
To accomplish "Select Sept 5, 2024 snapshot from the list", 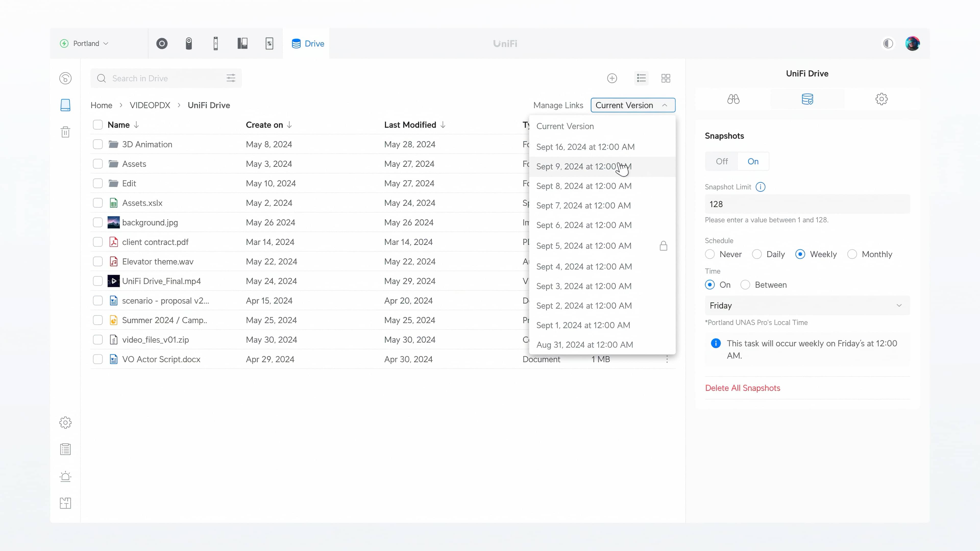I will pos(584,246).
